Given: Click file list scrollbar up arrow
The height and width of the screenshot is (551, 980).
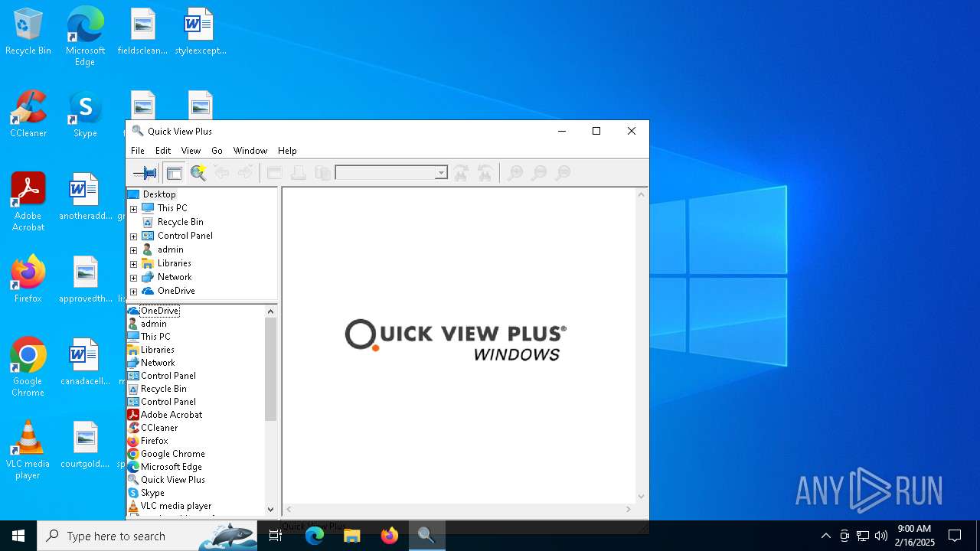Looking at the screenshot, I should click(x=270, y=311).
